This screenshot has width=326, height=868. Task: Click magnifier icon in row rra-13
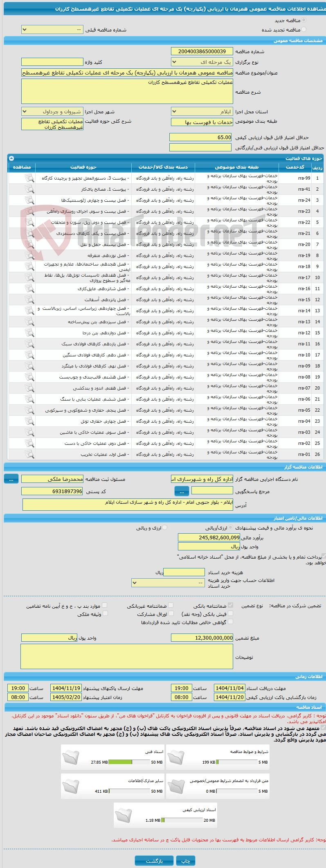coord(29,322)
